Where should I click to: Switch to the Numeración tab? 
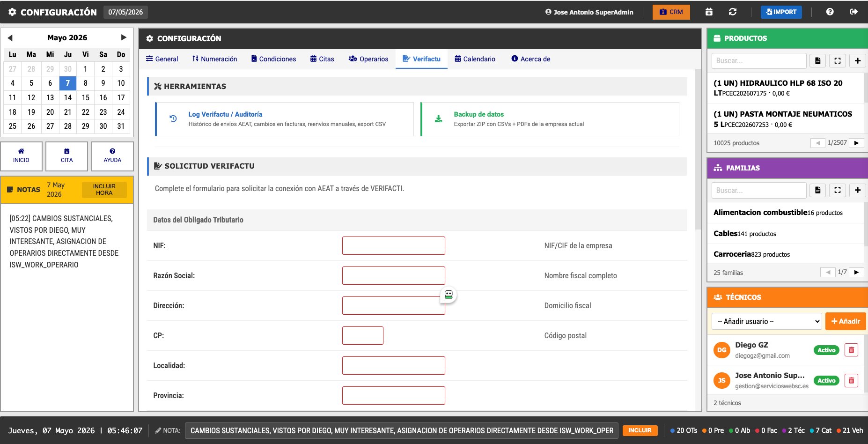point(214,59)
